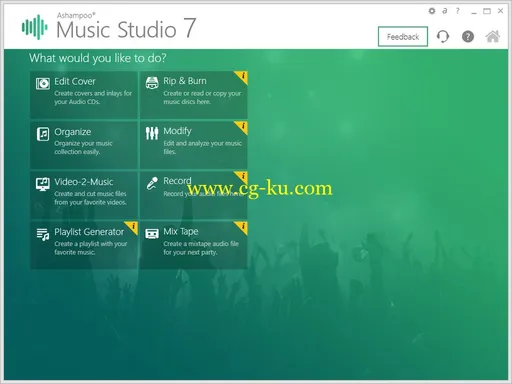This screenshot has height=384, width=512.
Task: Open the Rip & Burn title
Action: [x=185, y=81]
